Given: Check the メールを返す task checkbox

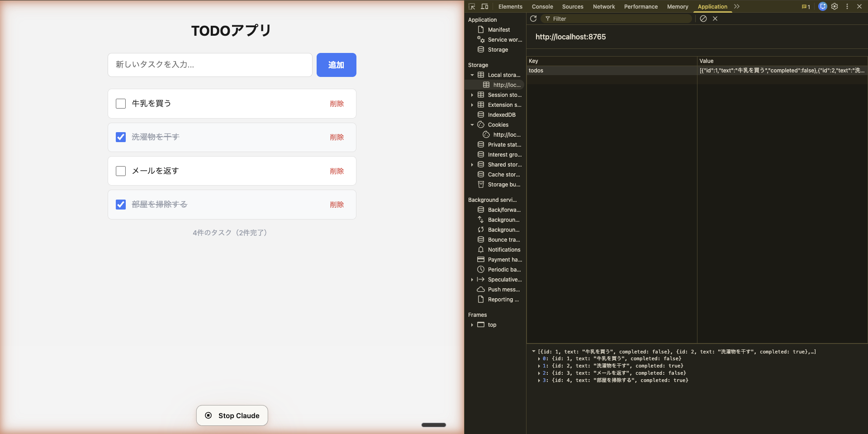Looking at the screenshot, I should tap(121, 171).
